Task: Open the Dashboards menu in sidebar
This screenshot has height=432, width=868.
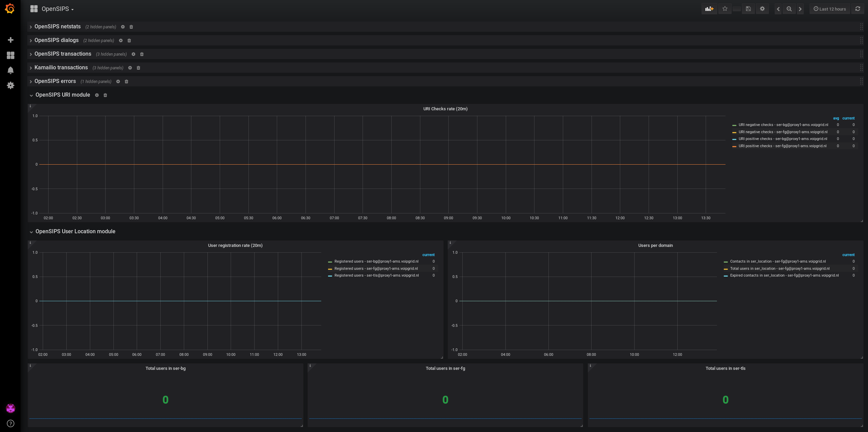Action: click(x=11, y=55)
